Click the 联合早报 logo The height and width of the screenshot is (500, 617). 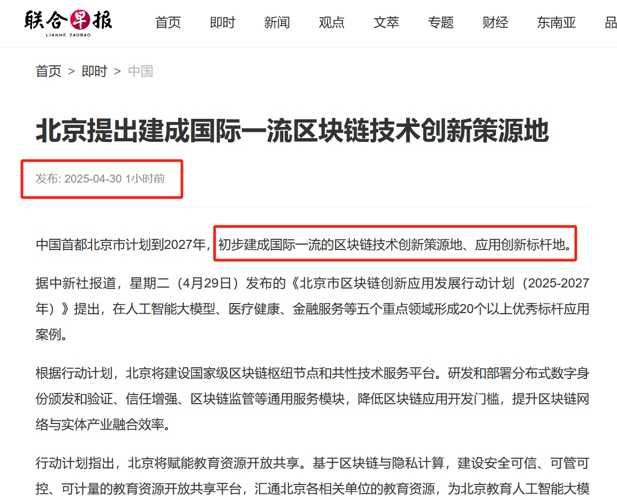point(68,23)
